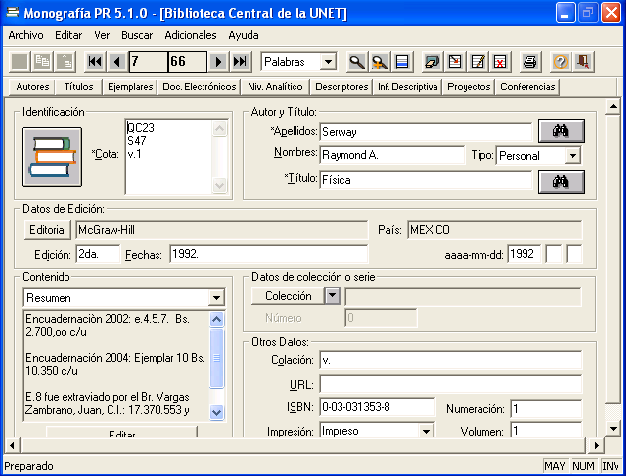Open the Buscar menu

pos(137,35)
